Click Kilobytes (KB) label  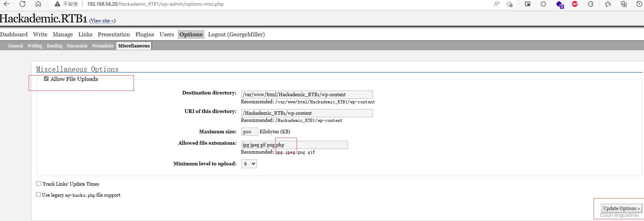point(275,132)
